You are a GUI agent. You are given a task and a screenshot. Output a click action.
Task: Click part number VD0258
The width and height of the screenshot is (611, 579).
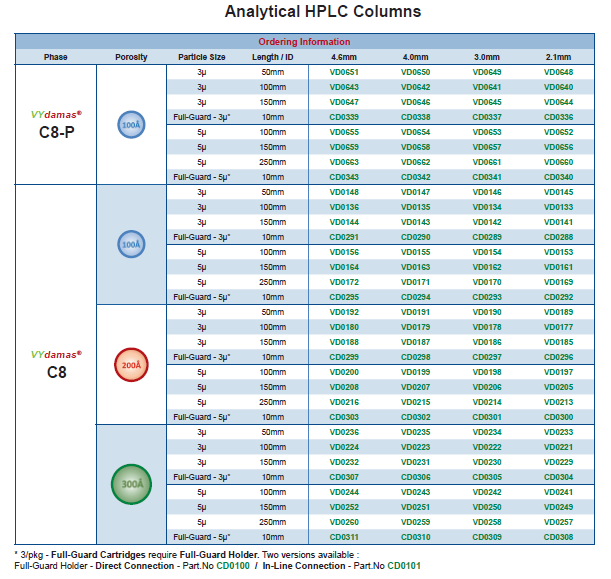[487, 522]
